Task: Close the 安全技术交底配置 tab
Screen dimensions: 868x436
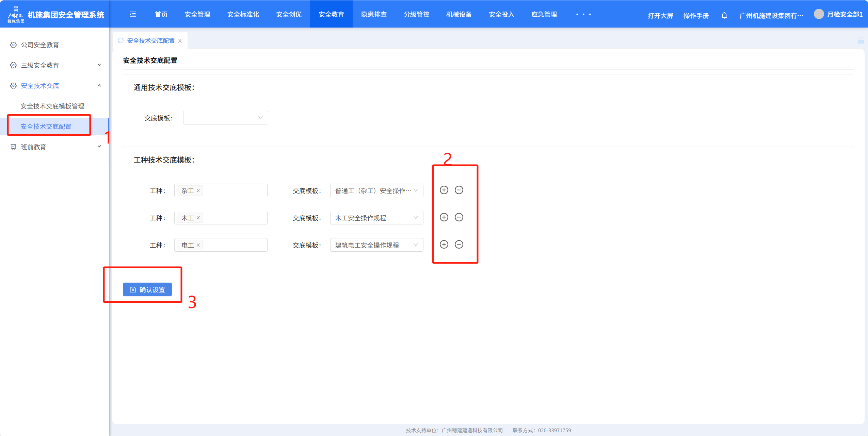Action: click(x=180, y=41)
